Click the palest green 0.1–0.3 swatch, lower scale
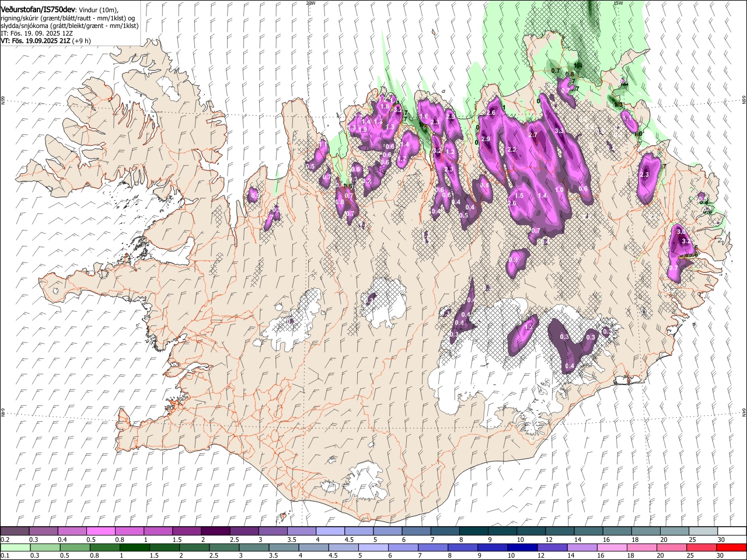The width and height of the screenshot is (747, 560). [x=16, y=547]
